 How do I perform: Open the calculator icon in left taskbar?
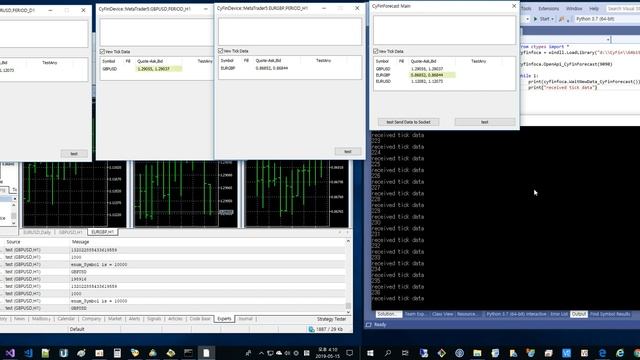[x=117, y=353]
